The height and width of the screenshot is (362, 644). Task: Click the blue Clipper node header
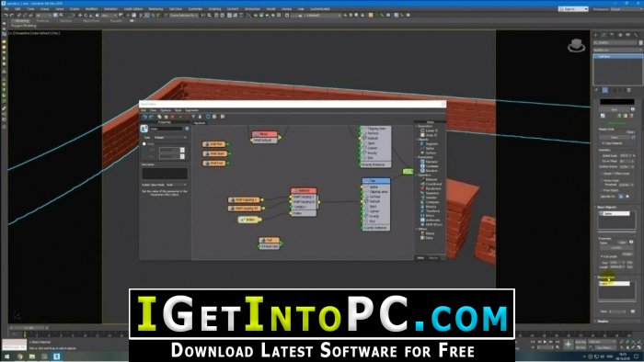375,180
